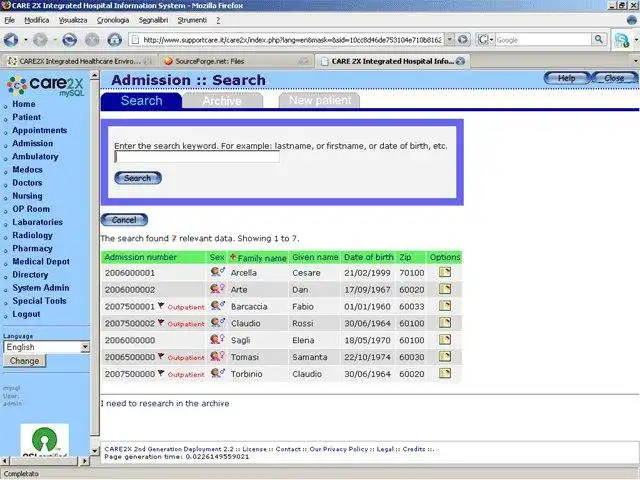Image resolution: width=640 pixels, height=480 pixels.
Task: Click the browser URL address bar
Action: pos(287,40)
